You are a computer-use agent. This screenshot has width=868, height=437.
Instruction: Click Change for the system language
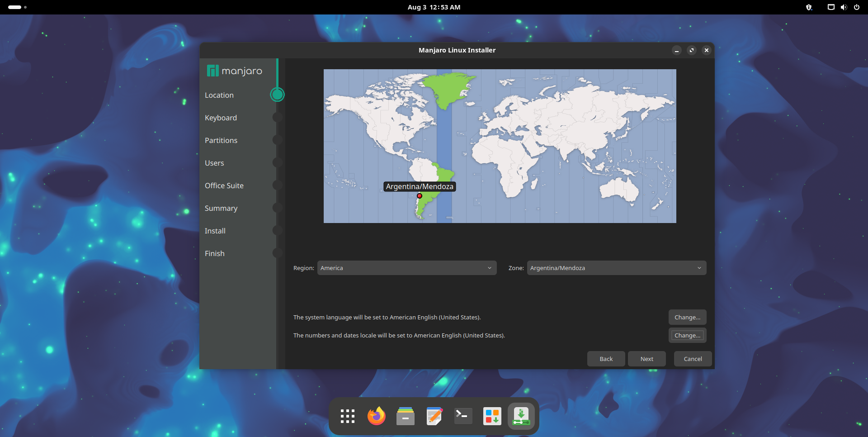687,317
